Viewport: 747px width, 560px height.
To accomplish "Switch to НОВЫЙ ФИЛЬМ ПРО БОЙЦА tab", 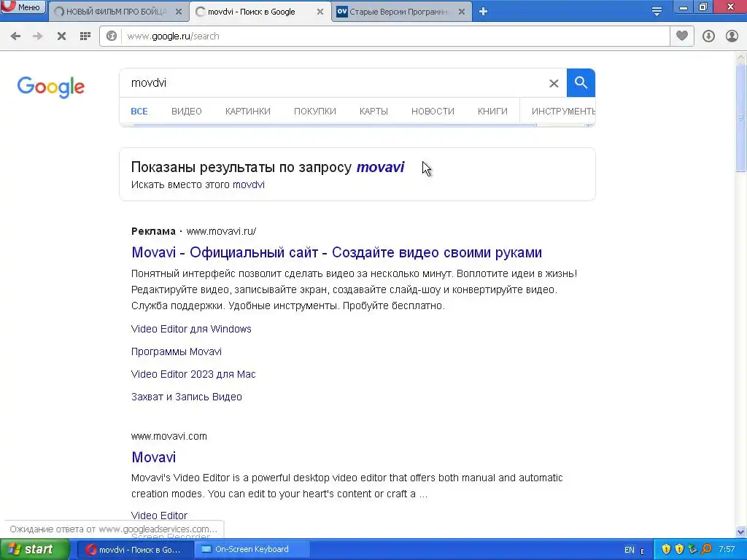I will pos(116,12).
